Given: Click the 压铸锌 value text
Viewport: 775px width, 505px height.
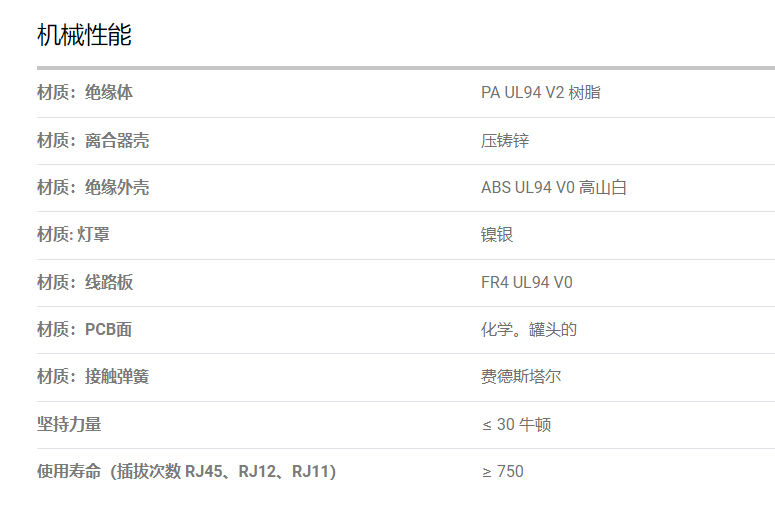Looking at the screenshot, I should tap(505, 140).
